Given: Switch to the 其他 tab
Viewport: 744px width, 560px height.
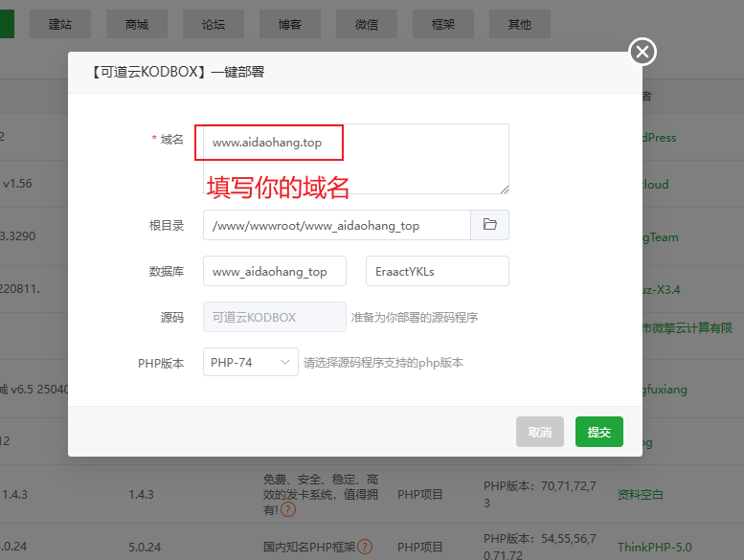Looking at the screenshot, I should click(520, 25).
